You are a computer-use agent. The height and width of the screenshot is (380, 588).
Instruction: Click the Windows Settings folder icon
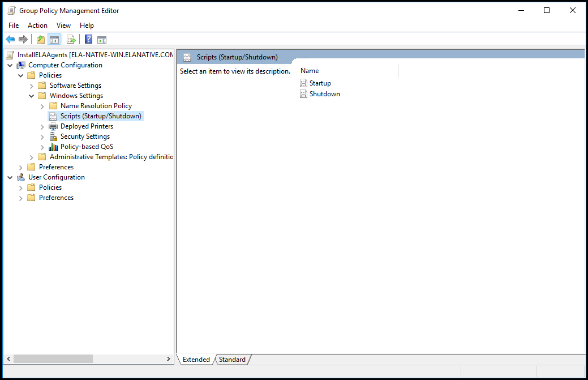[42, 96]
